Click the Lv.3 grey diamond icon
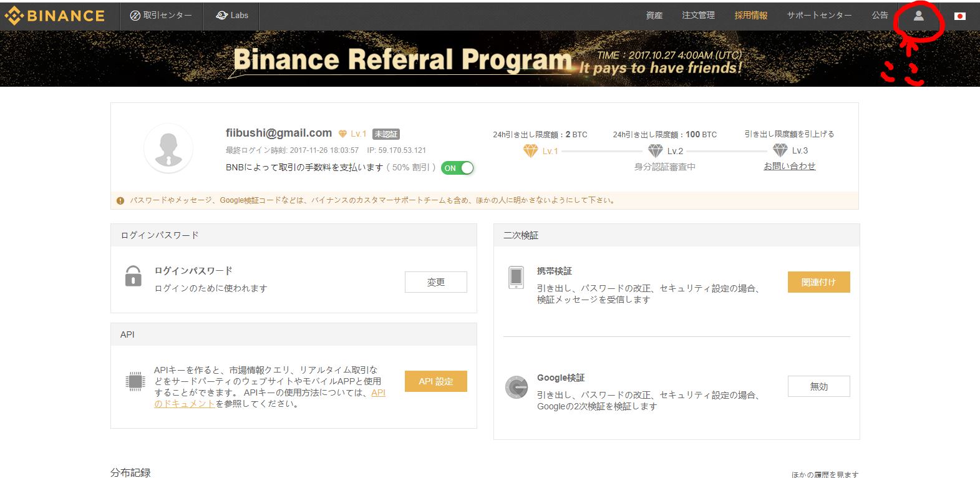The width and height of the screenshot is (980, 478). click(x=780, y=150)
